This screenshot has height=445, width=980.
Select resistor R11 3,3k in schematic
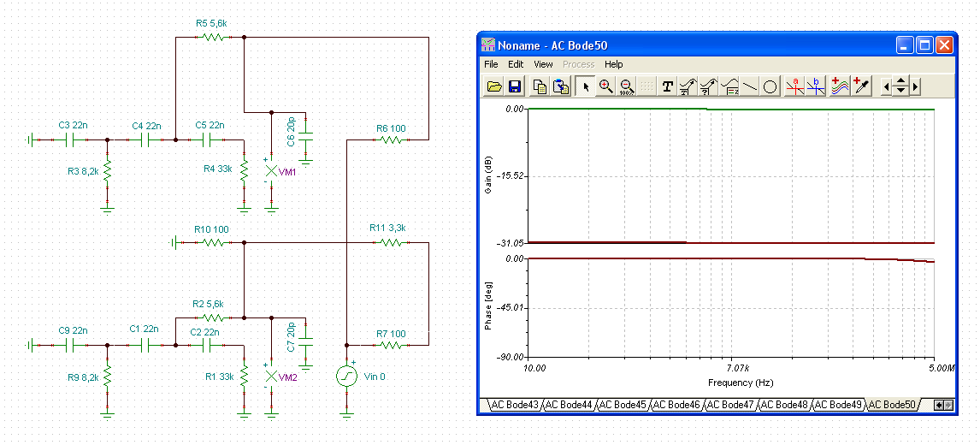(392, 242)
